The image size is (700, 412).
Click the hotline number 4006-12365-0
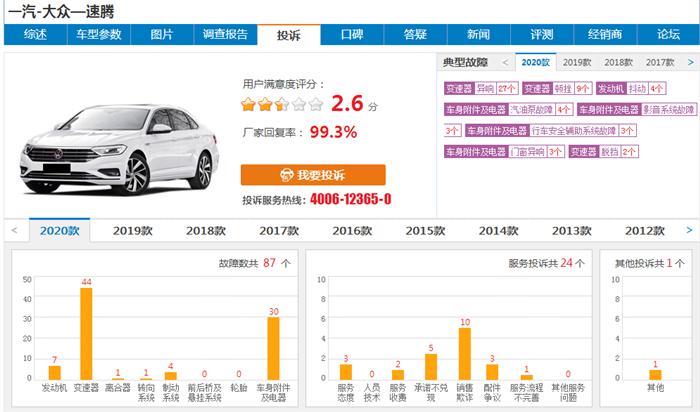point(350,199)
